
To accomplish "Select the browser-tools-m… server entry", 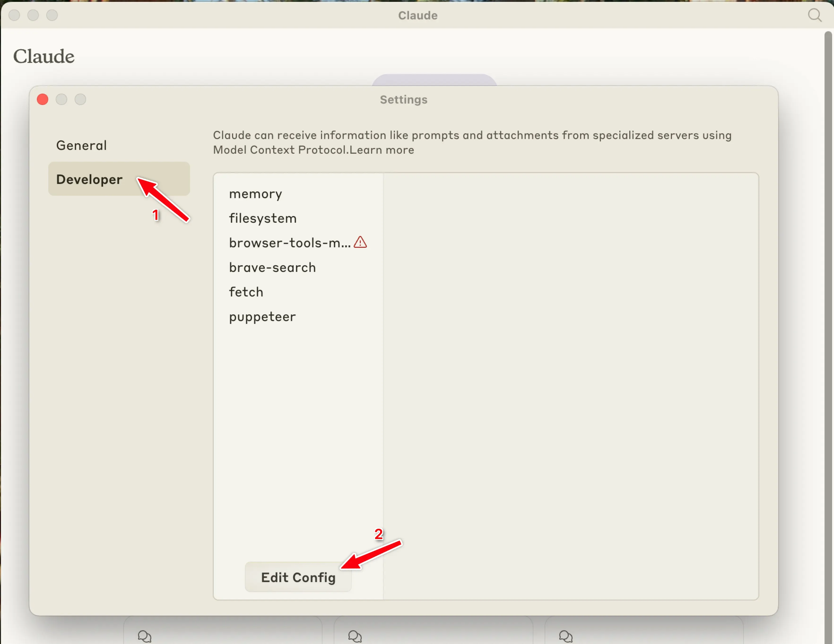I will 289,243.
